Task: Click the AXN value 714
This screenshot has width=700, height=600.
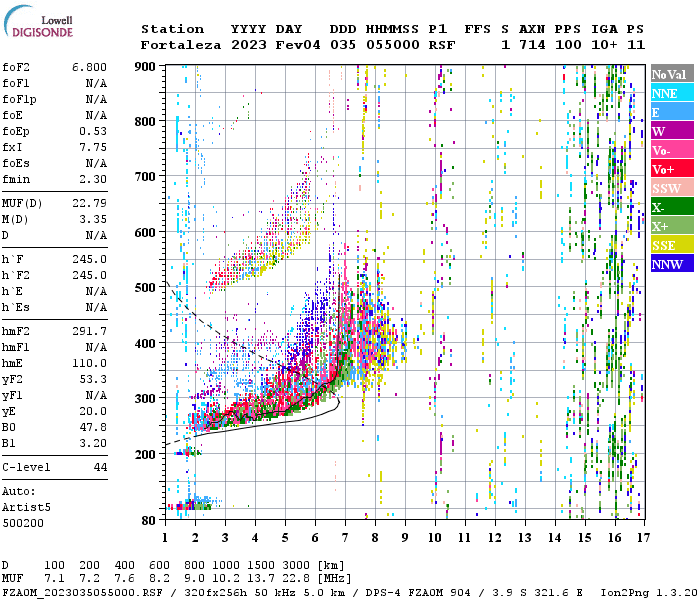Action: [532, 45]
